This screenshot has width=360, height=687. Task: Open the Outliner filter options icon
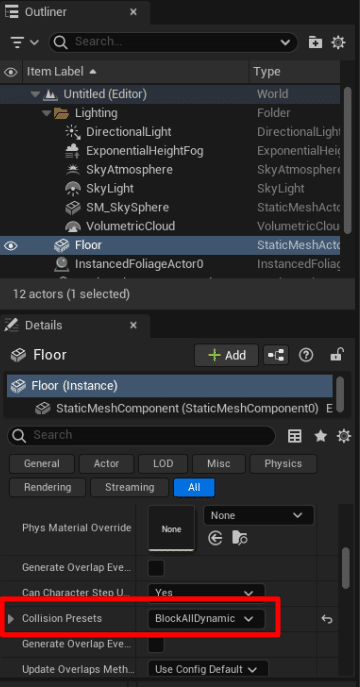click(24, 42)
